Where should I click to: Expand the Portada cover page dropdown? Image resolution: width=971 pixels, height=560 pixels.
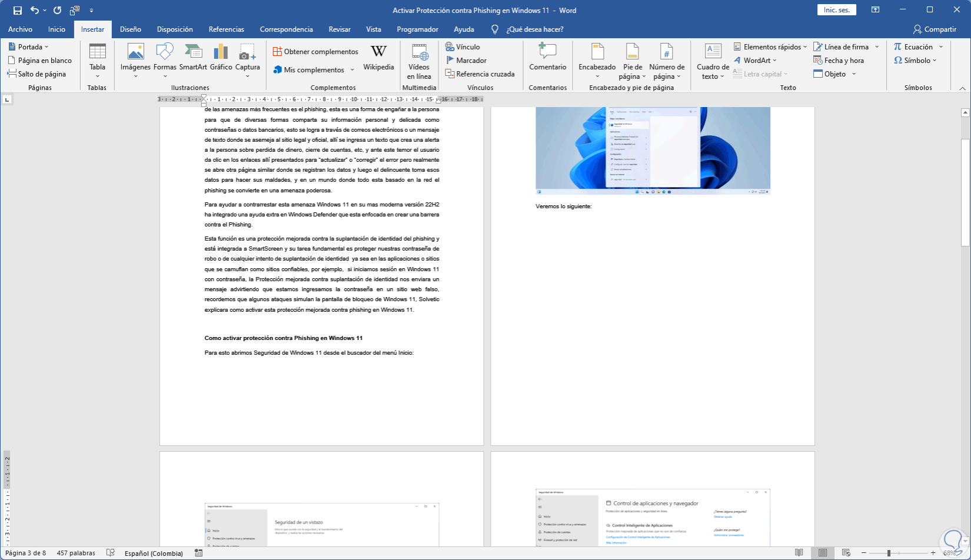[46, 47]
